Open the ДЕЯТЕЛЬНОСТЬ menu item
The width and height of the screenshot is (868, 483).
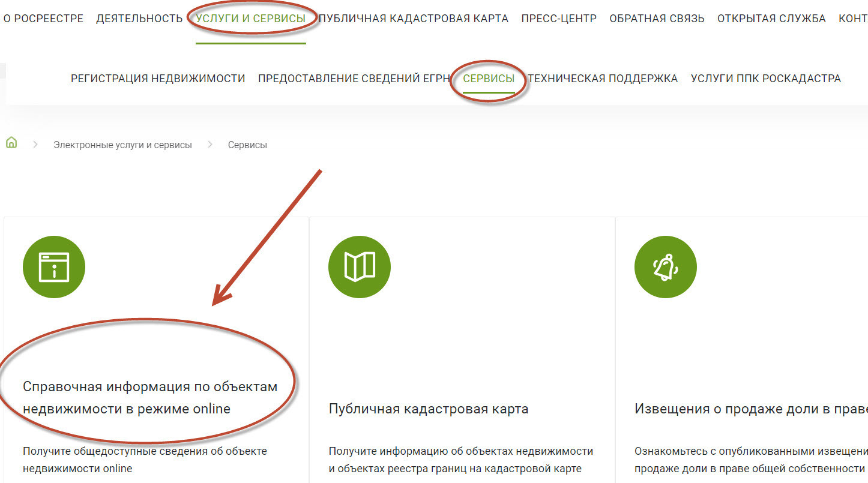pos(139,18)
